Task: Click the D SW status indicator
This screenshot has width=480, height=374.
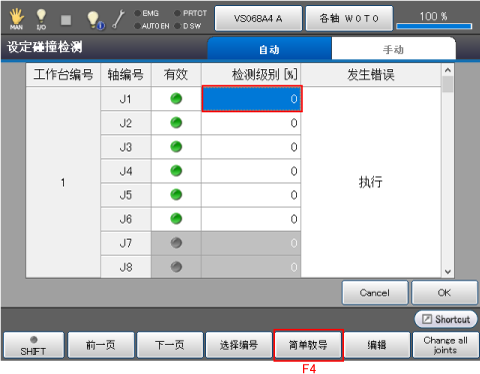Action: [x=188, y=26]
